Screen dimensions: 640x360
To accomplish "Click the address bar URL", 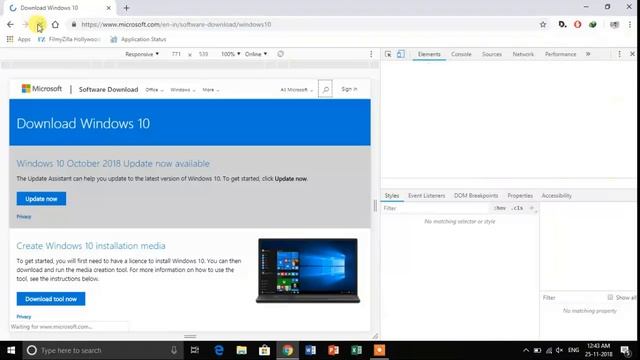I will point(176,24).
